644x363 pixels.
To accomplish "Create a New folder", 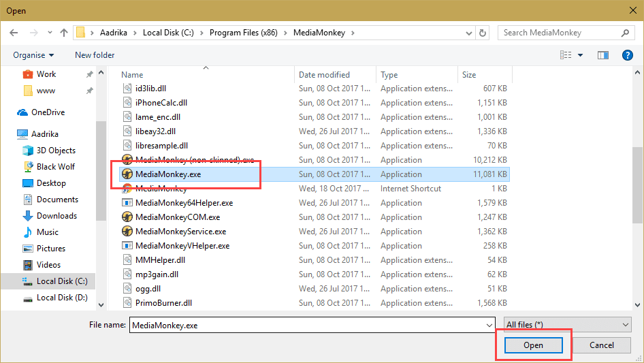I will [x=95, y=55].
